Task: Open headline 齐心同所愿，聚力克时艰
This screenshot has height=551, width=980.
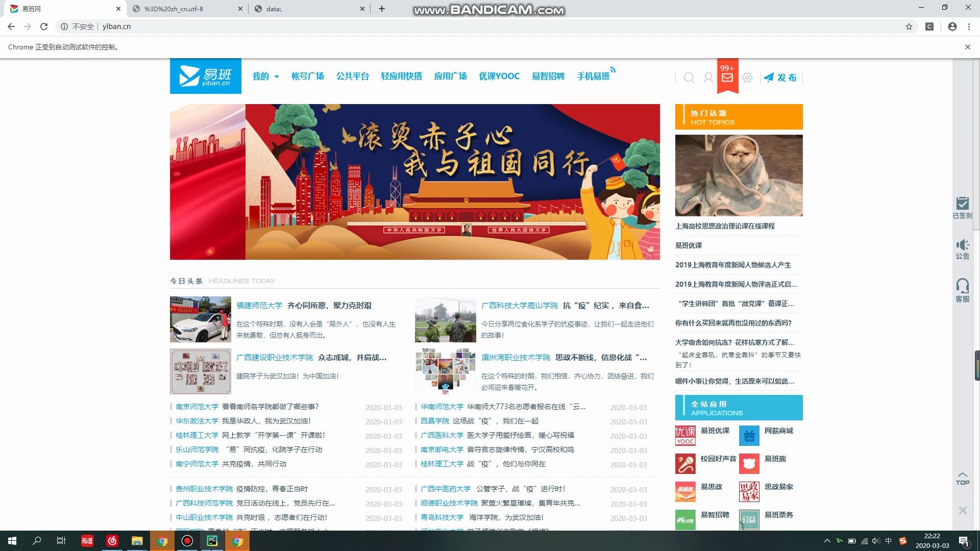Action: click(x=329, y=306)
